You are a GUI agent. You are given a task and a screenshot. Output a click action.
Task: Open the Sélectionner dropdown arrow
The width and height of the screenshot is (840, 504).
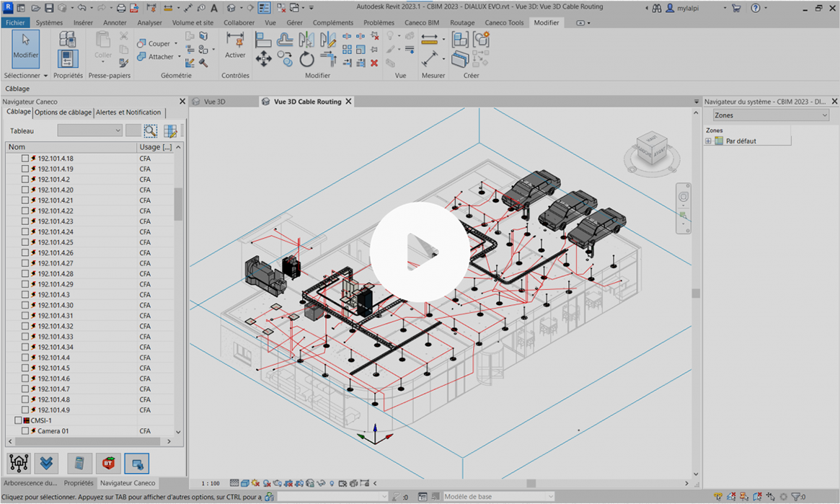tap(45, 76)
